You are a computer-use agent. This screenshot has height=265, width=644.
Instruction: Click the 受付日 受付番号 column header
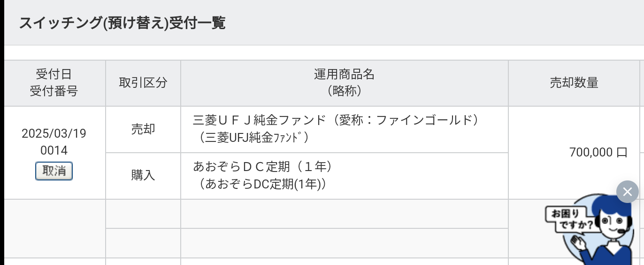[x=55, y=83]
